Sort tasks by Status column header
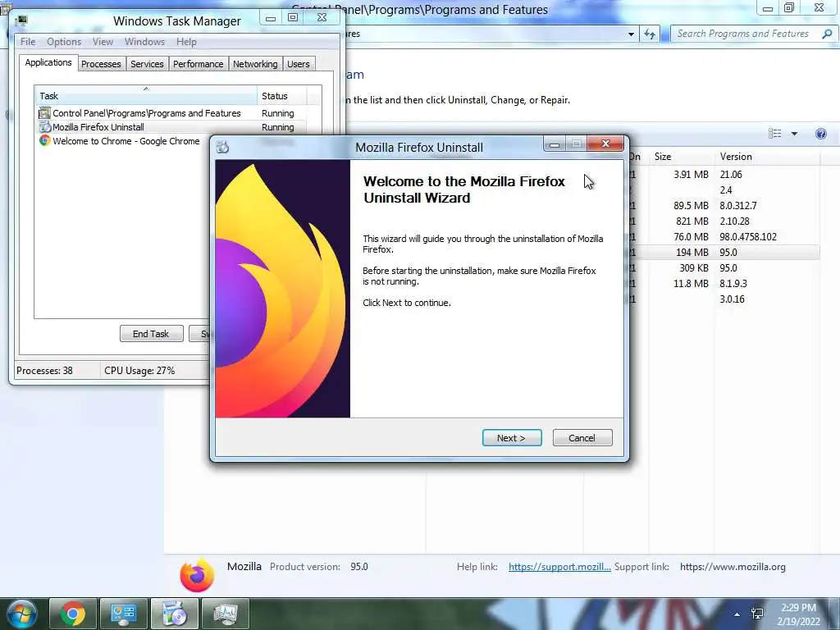 282,95
